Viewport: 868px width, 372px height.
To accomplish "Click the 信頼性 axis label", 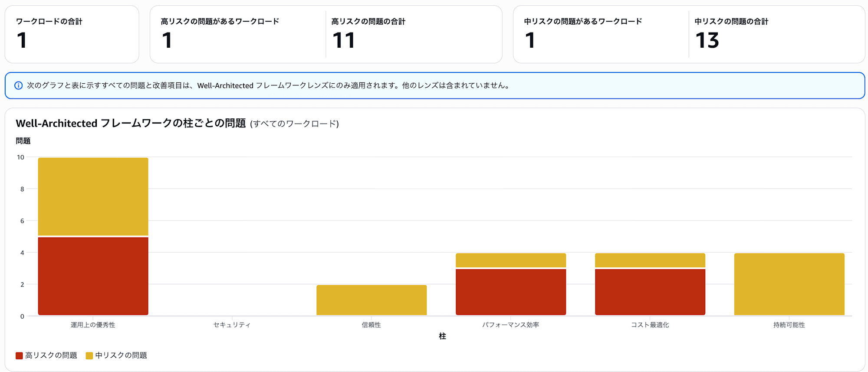I will pyautogui.click(x=372, y=325).
